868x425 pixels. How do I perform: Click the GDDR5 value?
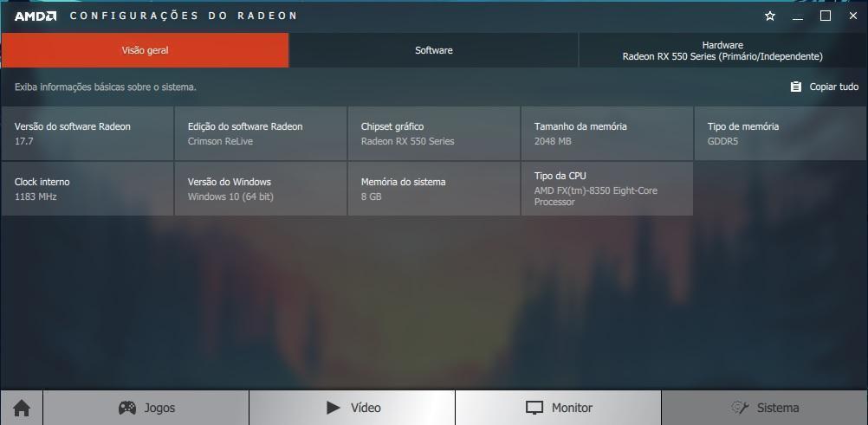(722, 141)
